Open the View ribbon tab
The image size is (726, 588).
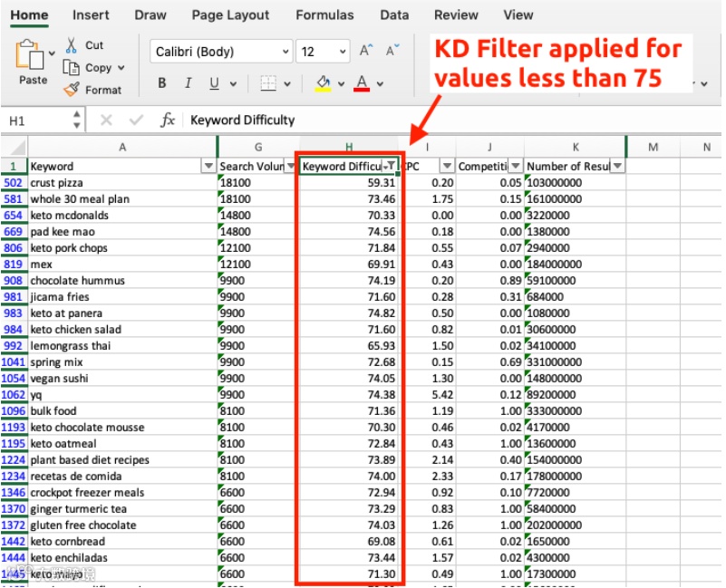pyautogui.click(x=518, y=14)
